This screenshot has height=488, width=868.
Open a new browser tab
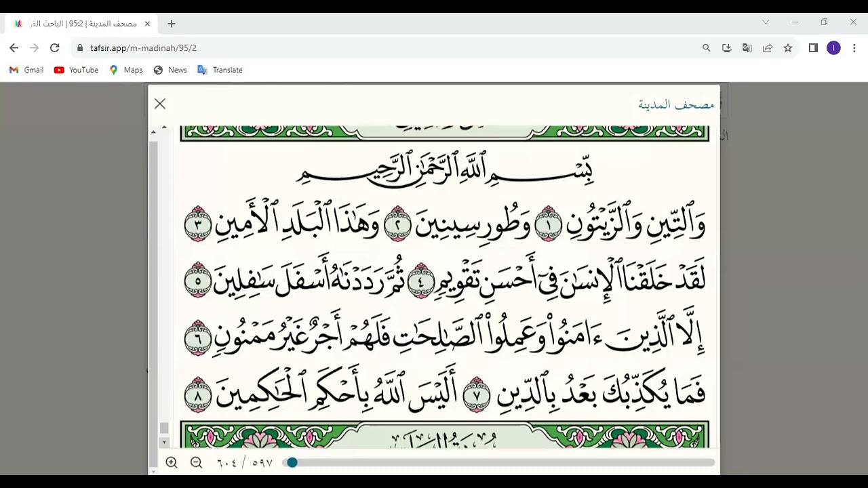click(172, 24)
